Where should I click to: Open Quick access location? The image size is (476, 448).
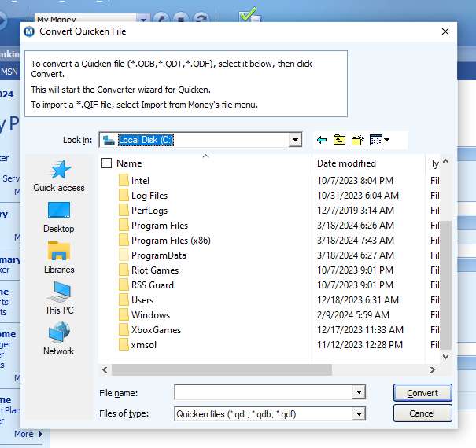tap(59, 176)
